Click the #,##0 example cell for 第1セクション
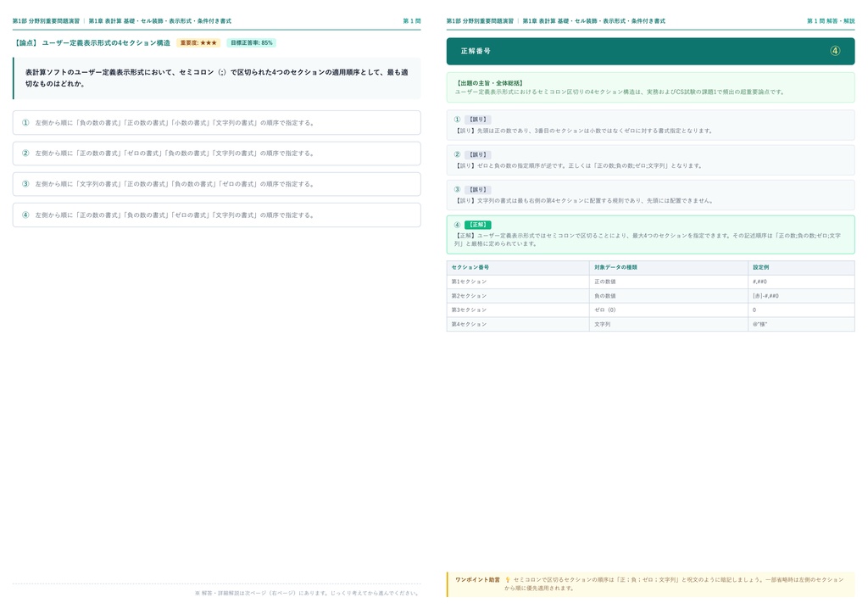Viewport: 868px width, 614px height. (x=801, y=282)
